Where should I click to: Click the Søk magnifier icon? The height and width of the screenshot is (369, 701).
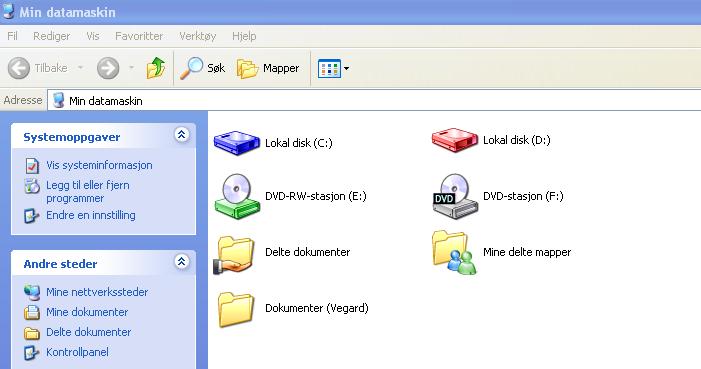tap(191, 68)
